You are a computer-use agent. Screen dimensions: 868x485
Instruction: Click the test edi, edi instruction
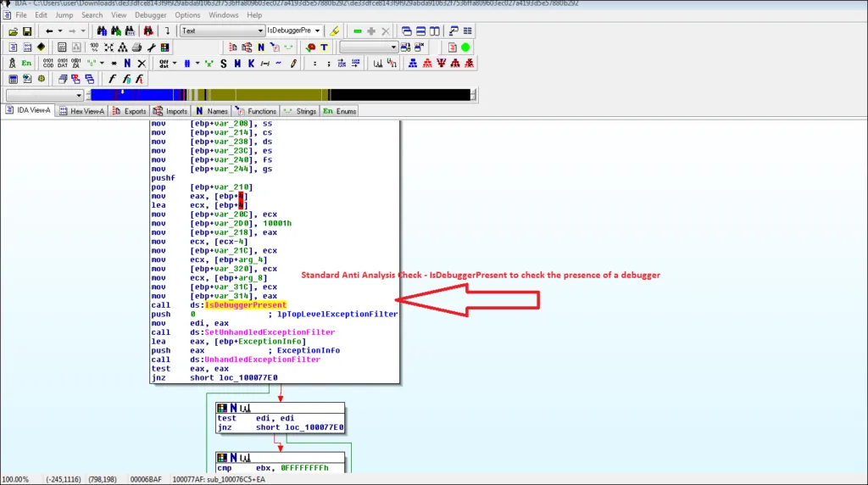[256, 419]
